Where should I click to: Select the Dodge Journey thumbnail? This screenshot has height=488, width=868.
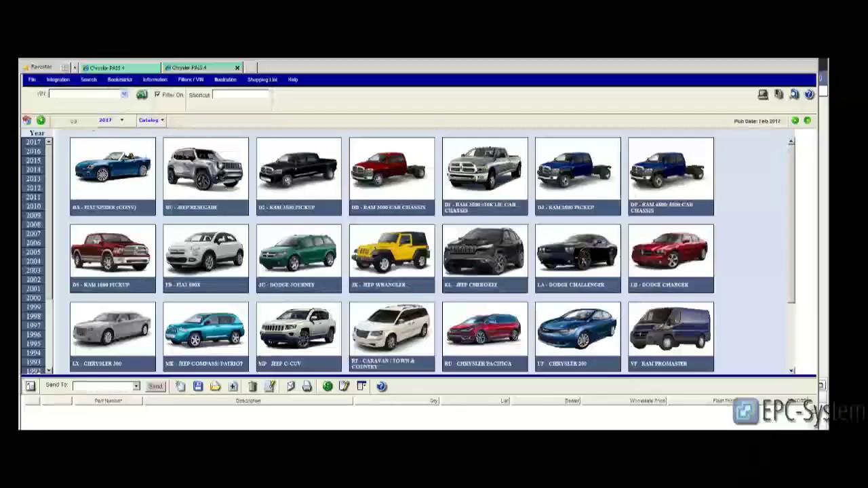[299, 258]
